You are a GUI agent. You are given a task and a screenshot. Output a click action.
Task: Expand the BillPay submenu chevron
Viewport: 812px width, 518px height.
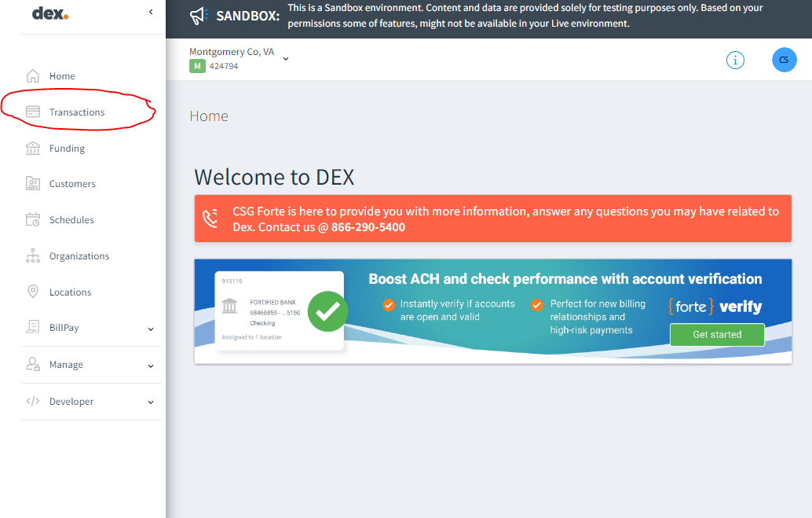pos(151,329)
